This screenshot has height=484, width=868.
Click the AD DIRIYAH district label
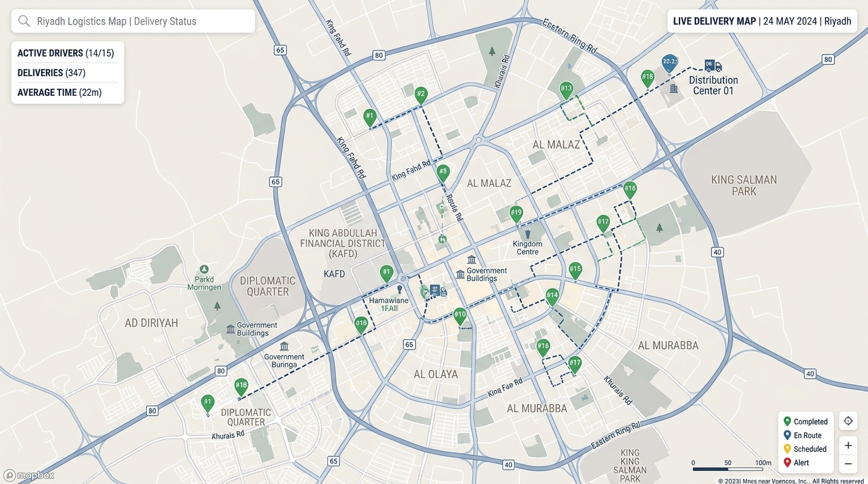[151, 323]
